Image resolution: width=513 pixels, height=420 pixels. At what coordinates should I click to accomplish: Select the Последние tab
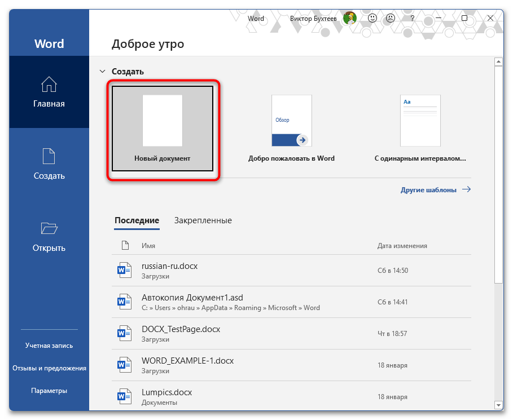137,220
